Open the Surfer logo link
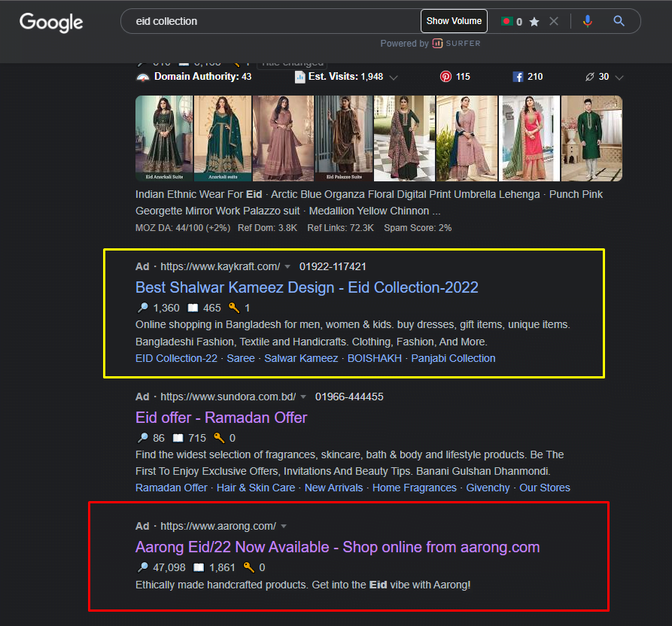This screenshot has width=672, height=626. coord(457,44)
